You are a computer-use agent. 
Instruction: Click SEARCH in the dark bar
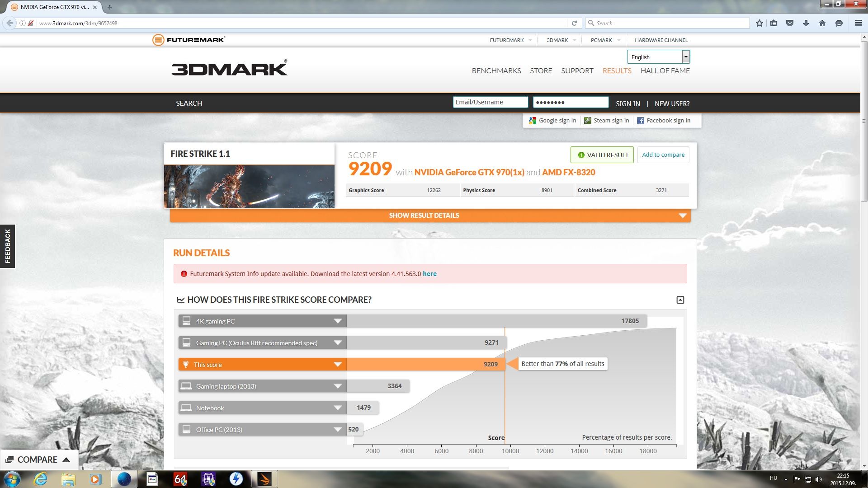[189, 103]
